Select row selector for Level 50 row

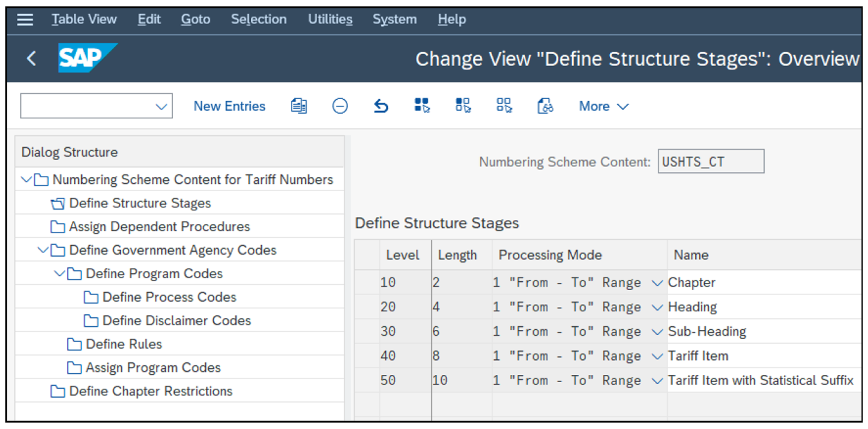pos(367,381)
